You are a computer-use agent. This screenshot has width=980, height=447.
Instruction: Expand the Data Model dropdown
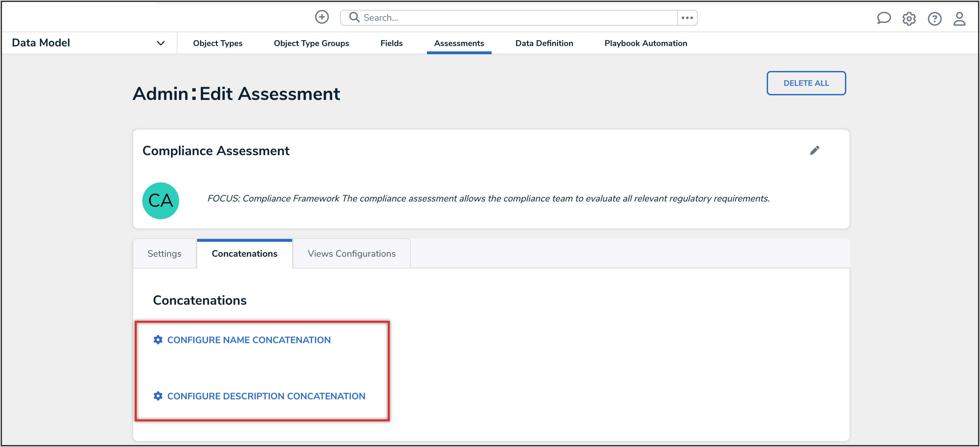tap(161, 43)
